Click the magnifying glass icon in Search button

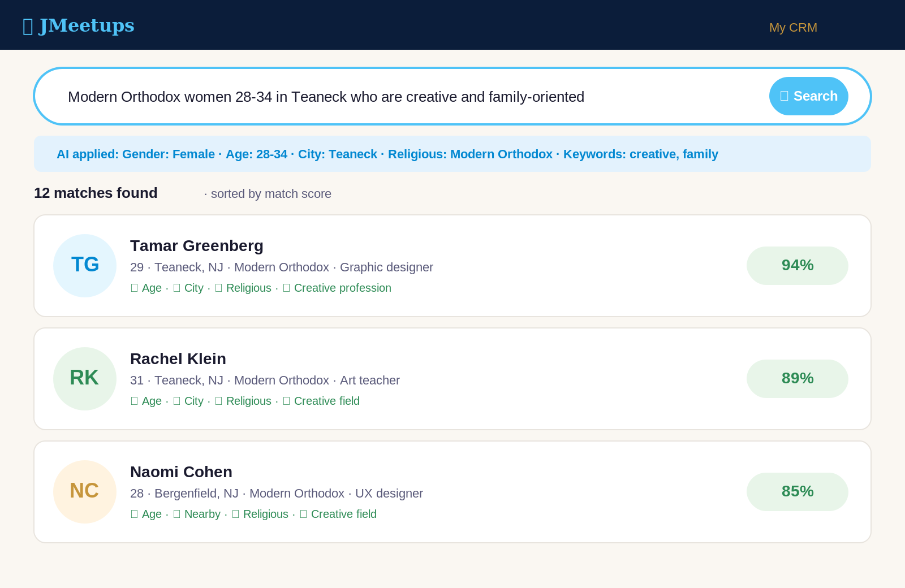[784, 96]
